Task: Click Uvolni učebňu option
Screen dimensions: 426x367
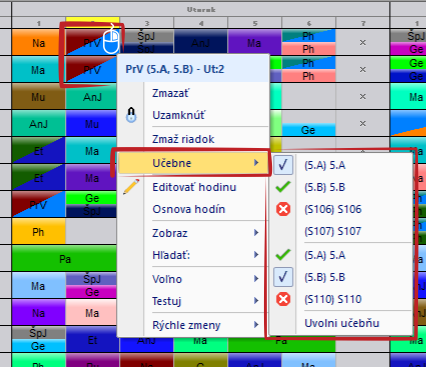Action: click(342, 323)
